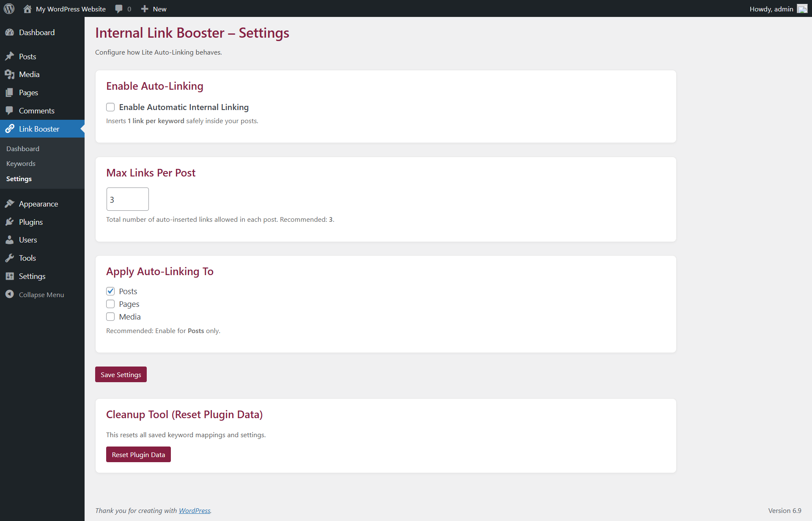Click the Users icon in sidebar
Viewport: 812px width, 521px height.
(x=9, y=240)
